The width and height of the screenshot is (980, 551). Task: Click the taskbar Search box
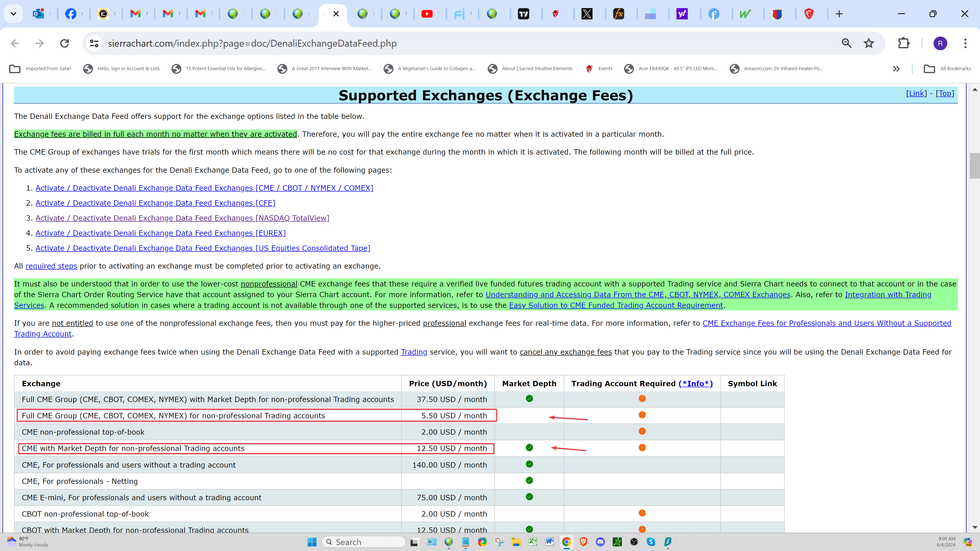364,542
